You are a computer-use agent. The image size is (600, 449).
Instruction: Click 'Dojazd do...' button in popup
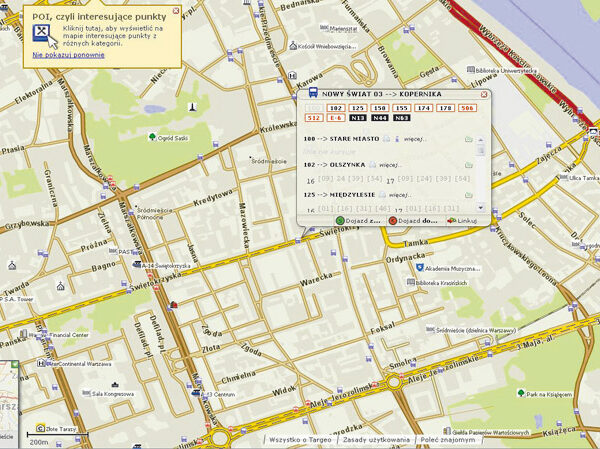(x=417, y=220)
